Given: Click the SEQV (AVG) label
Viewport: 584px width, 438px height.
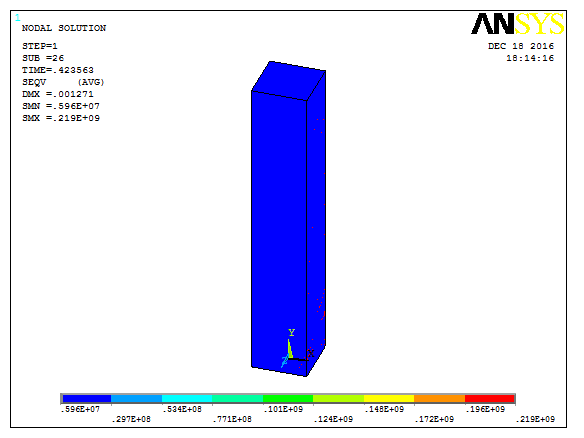Looking at the screenshot, I should pos(63,82).
